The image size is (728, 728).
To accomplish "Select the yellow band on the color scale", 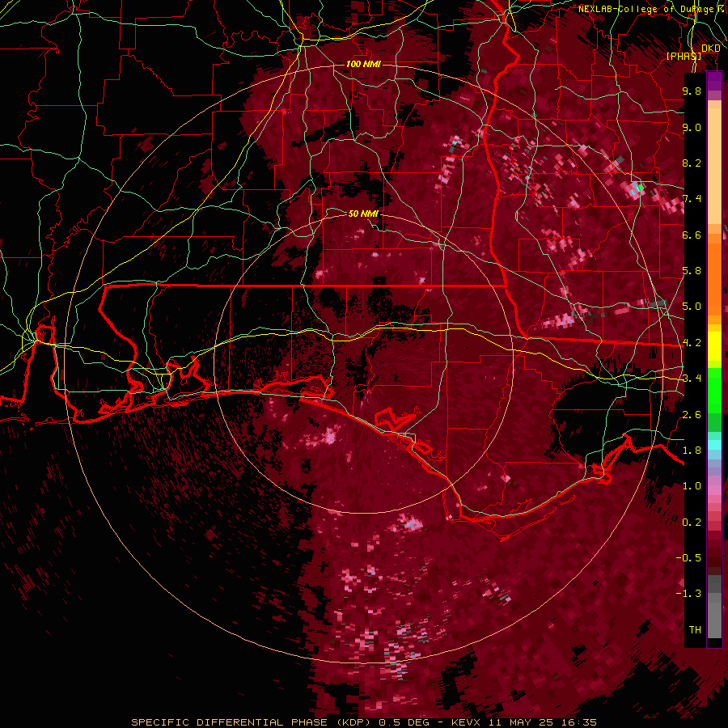I will point(714,346).
